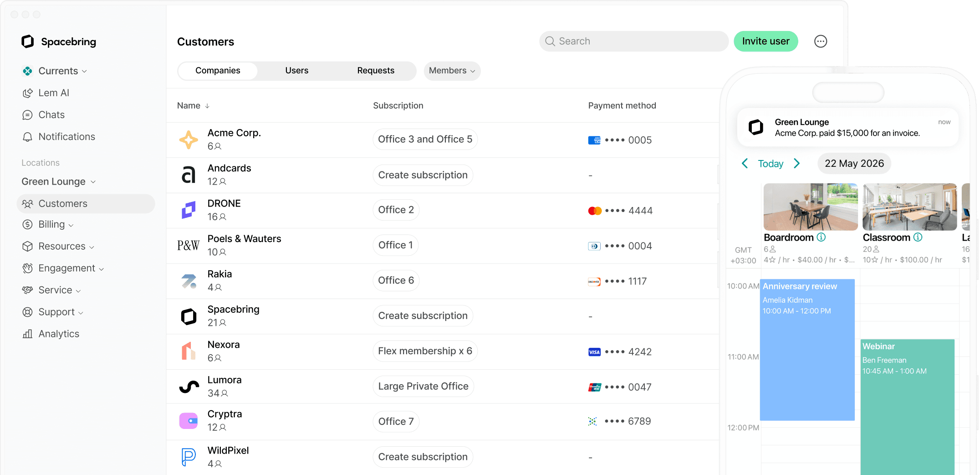
Task: Switch to the Requests tab
Action: tap(376, 71)
